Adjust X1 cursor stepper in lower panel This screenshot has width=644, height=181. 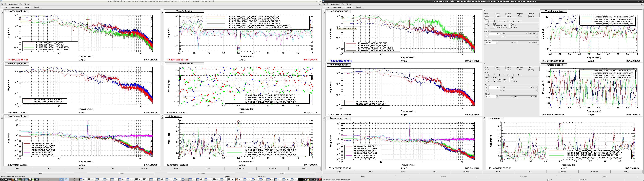tap(501, 87)
